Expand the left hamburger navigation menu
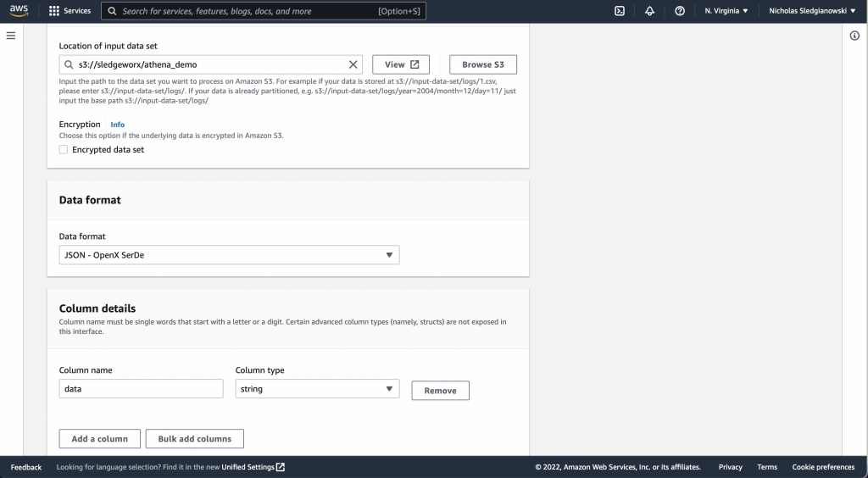 coord(11,36)
